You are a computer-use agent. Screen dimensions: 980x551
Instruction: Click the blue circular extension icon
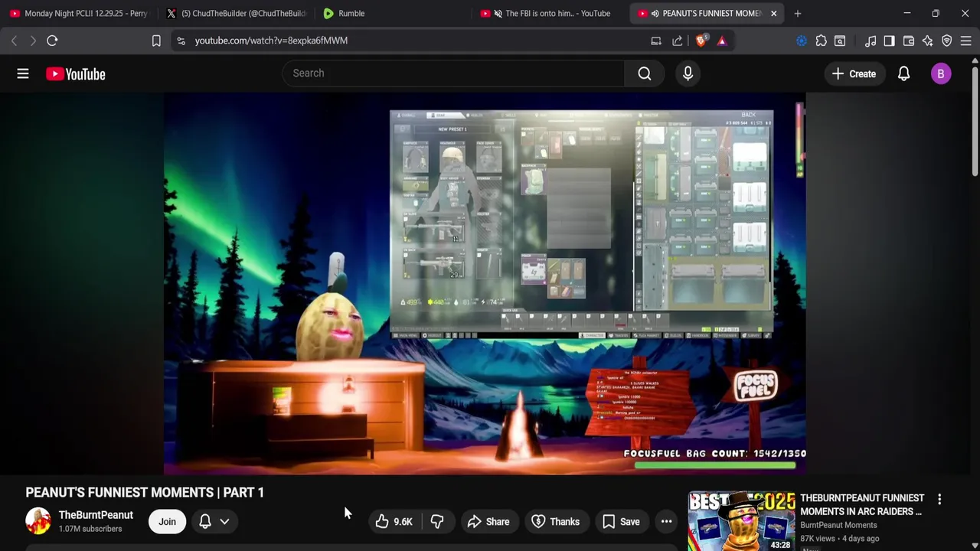coord(802,41)
